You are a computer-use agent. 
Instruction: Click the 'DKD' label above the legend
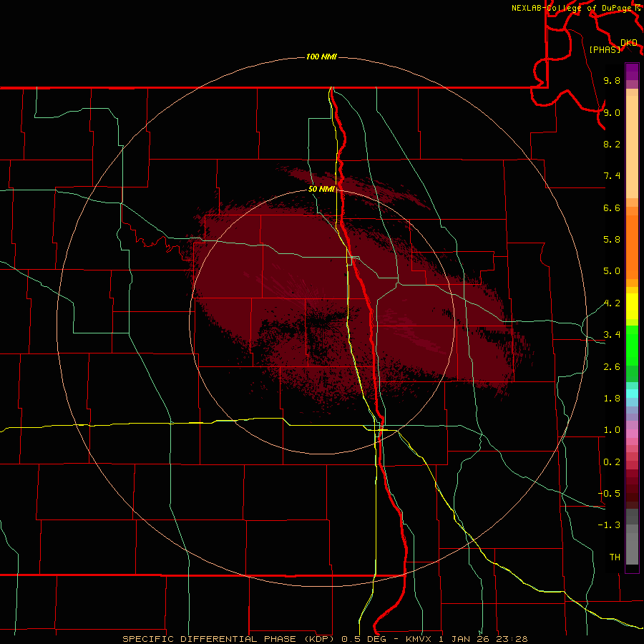[x=629, y=43]
